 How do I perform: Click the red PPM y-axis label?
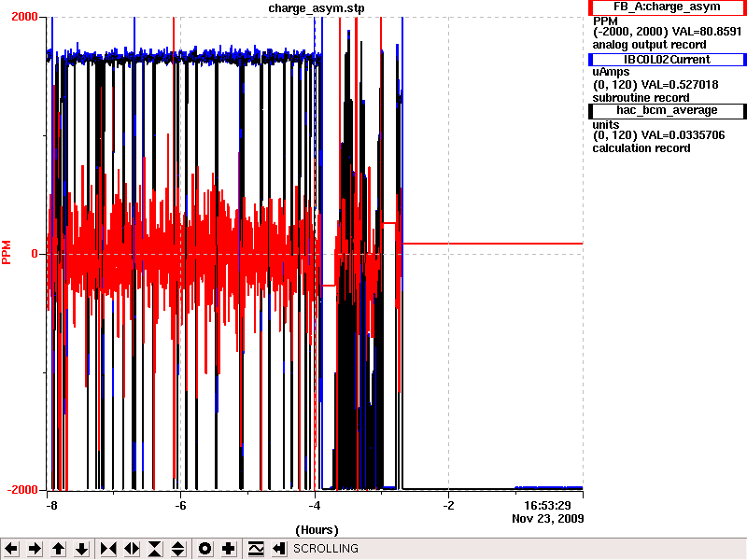point(7,253)
